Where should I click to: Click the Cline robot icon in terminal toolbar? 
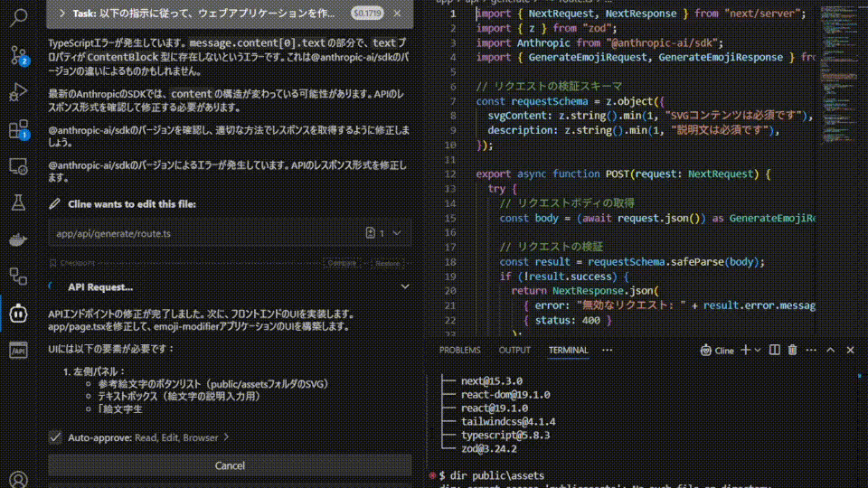click(x=705, y=351)
